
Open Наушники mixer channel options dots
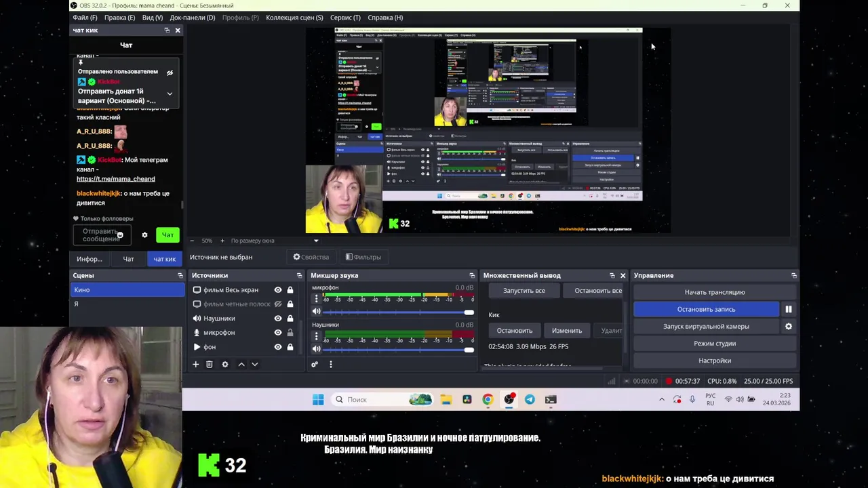coord(316,336)
